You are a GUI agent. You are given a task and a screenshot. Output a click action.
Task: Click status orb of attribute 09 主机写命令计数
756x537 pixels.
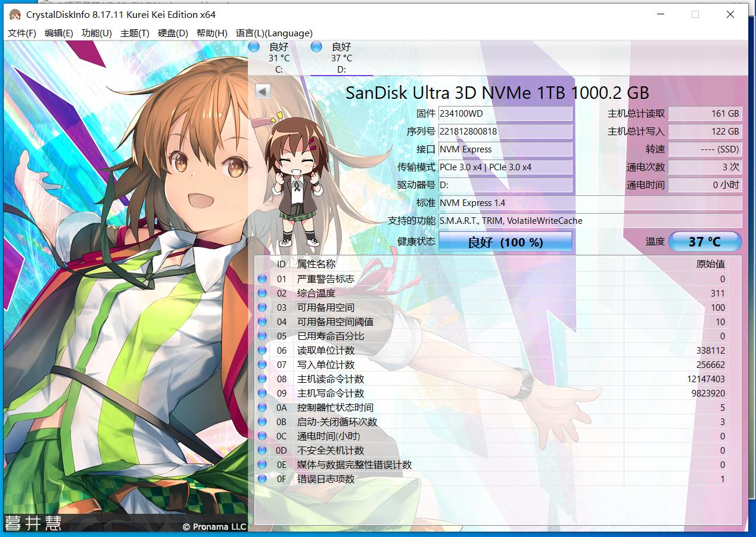262,393
